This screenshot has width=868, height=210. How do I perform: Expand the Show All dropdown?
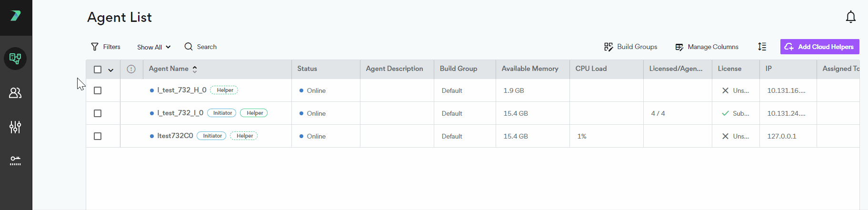(153, 47)
